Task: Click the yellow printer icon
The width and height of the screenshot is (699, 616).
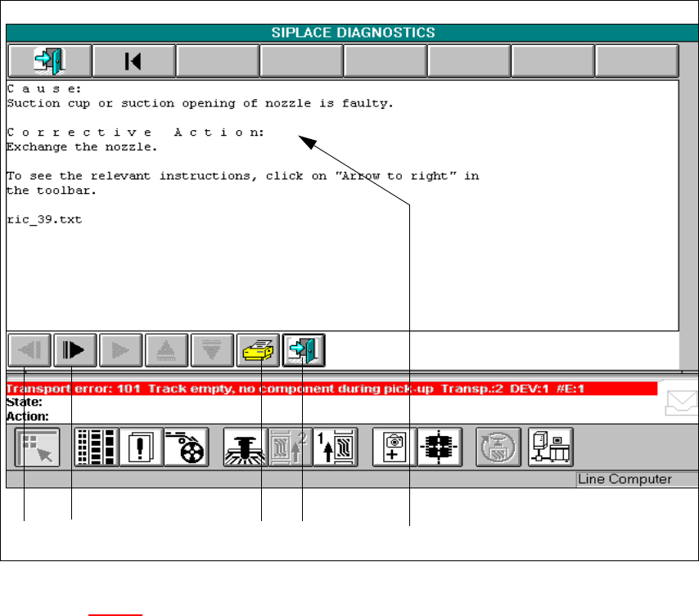Action: 258,350
